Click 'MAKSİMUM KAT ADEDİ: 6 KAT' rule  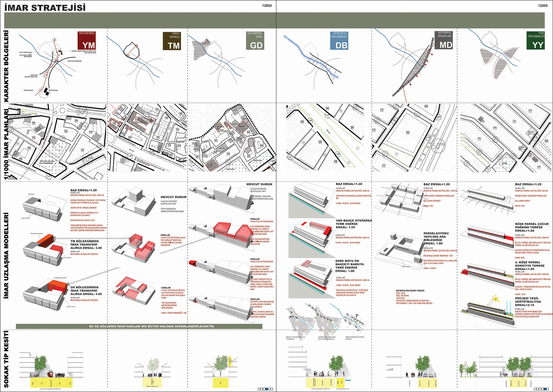pos(83,220)
